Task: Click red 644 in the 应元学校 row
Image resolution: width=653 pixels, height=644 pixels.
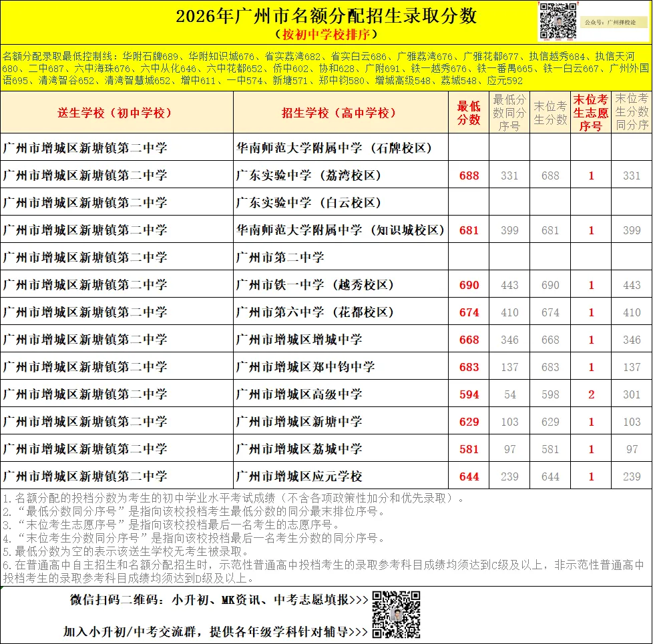Action: (x=469, y=476)
